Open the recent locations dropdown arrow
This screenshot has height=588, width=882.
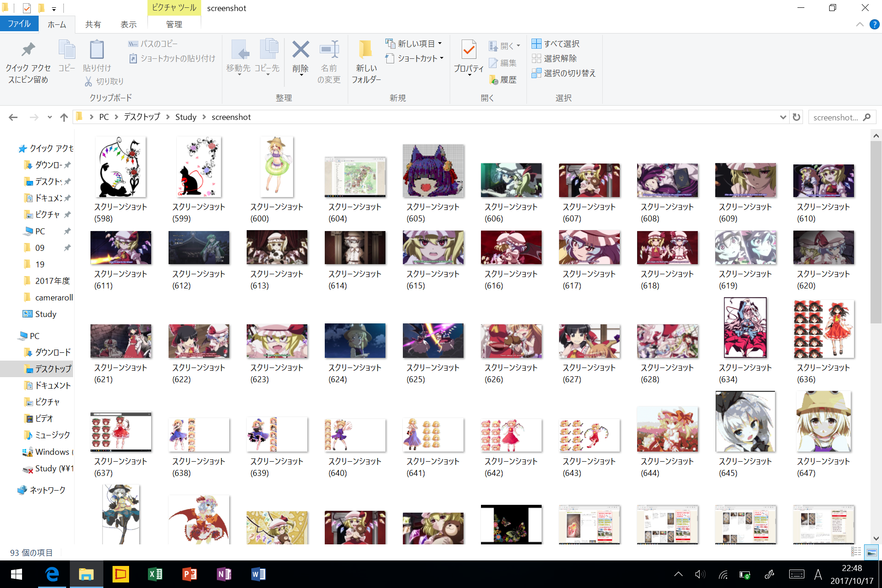coord(50,117)
